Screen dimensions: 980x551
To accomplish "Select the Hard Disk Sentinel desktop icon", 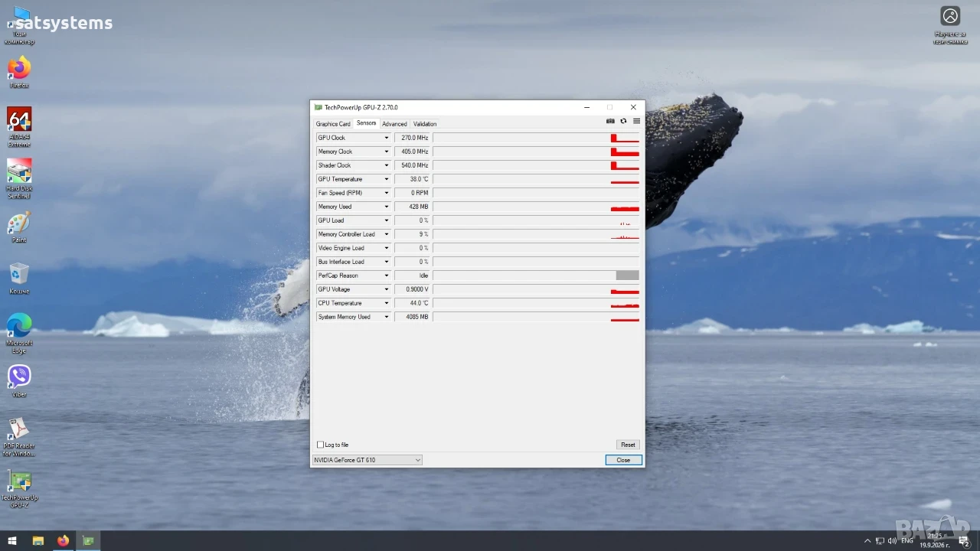I will (x=19, y=179).
